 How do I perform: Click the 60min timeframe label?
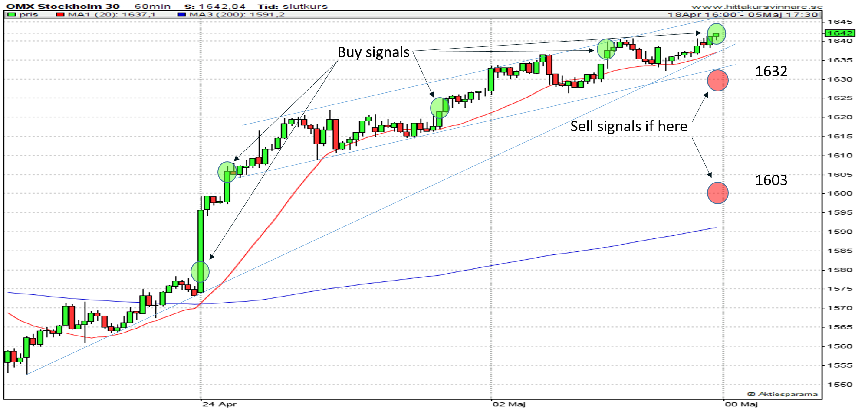point(152,7)
